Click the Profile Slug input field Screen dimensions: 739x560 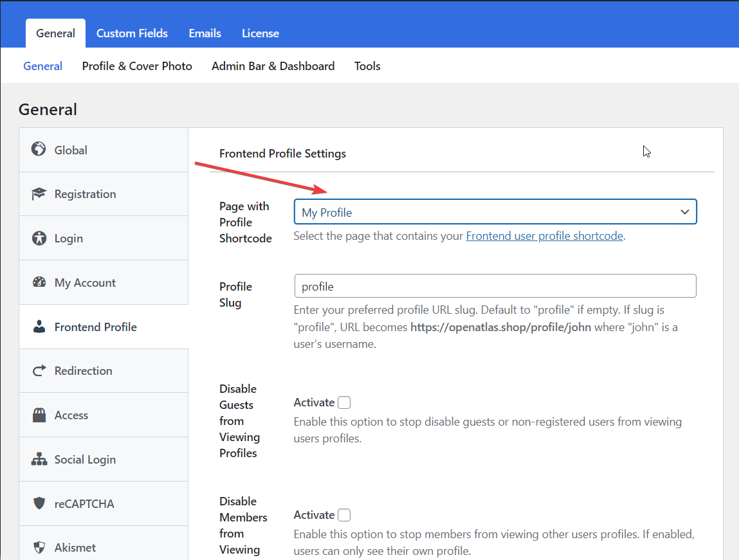pyautogui.click(x=495, y=286)
